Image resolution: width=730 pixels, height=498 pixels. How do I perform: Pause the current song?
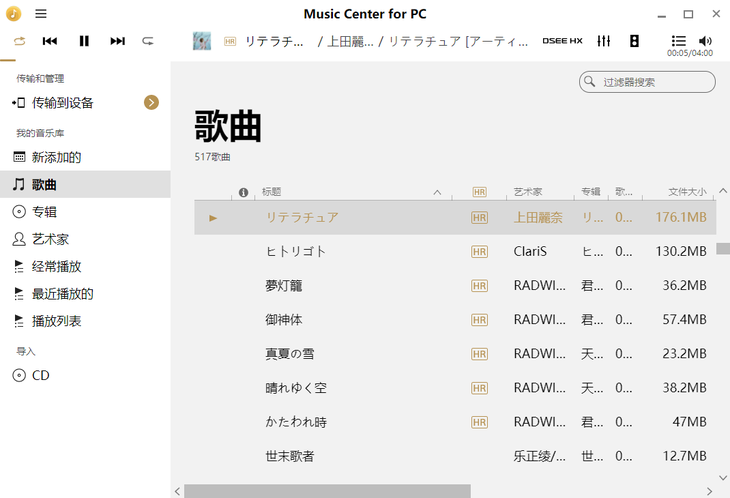coord(84,41)
